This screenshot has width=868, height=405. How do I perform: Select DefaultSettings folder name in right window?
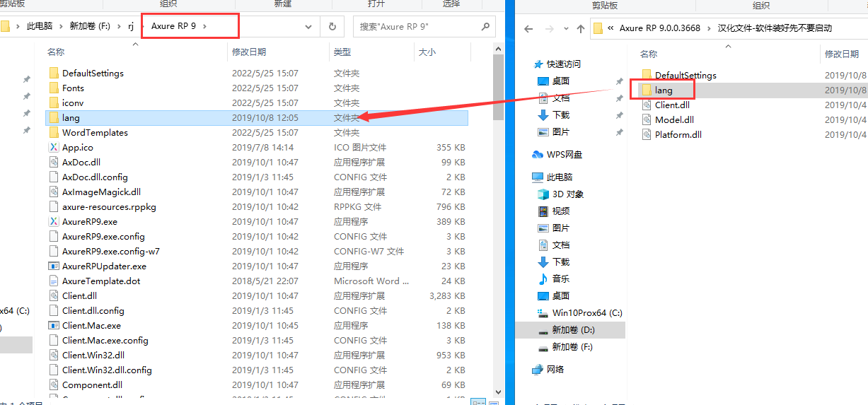pos(685,76)
